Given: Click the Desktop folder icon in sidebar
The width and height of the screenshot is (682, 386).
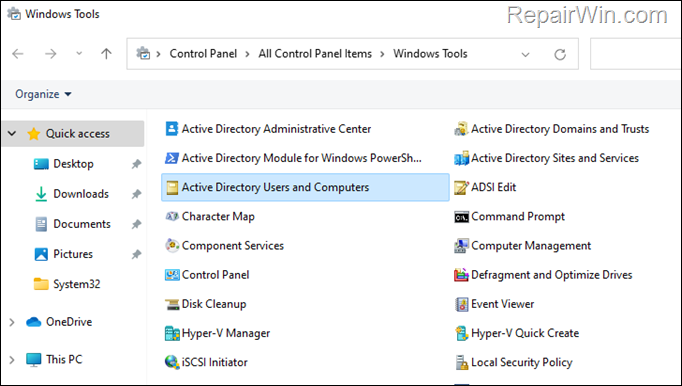Looking at the screenshot, I should pyautogui.click(x=41, y=164).
